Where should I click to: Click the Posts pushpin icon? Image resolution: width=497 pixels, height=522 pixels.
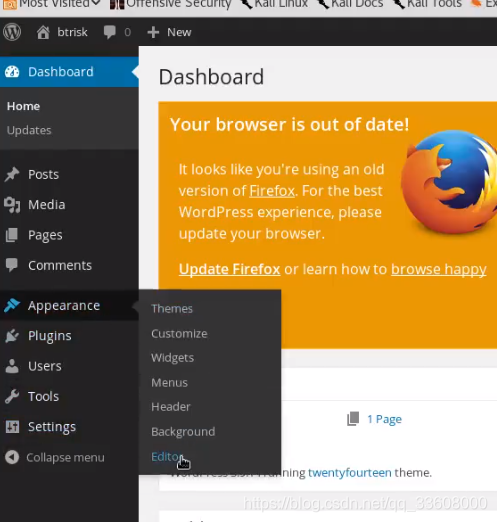[x=12, y=174]
